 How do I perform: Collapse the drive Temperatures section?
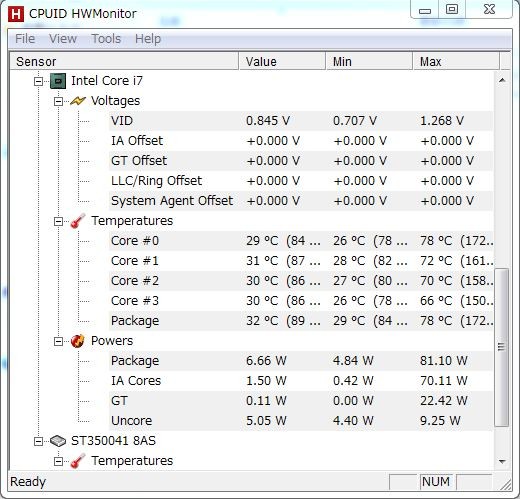click(58, 461)
